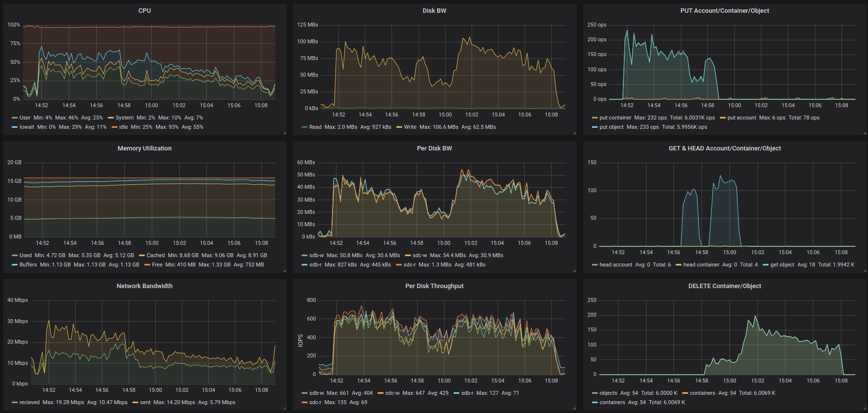Click the Network Bandwidth panel title
Screen dimensions: 868x413
[144, 286]
